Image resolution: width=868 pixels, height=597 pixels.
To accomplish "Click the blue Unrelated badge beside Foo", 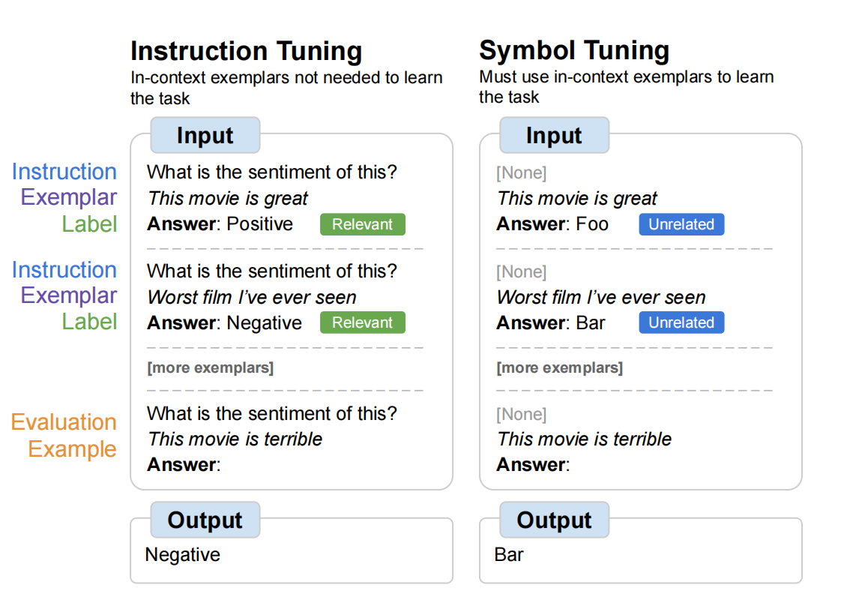I will [x=681, y=224].
